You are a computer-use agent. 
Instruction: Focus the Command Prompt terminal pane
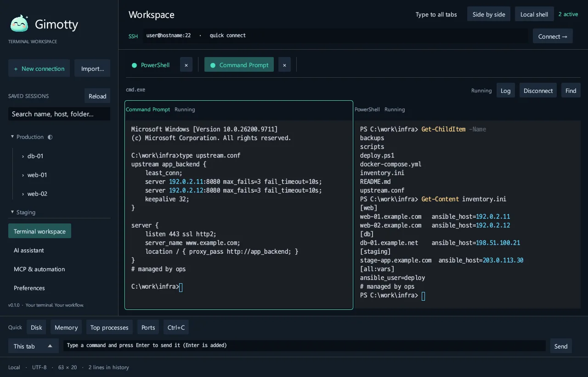click(x=239, y=205)
